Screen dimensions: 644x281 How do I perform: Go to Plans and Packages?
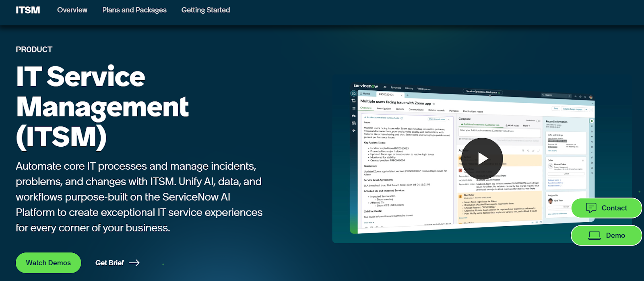(134, 10)
